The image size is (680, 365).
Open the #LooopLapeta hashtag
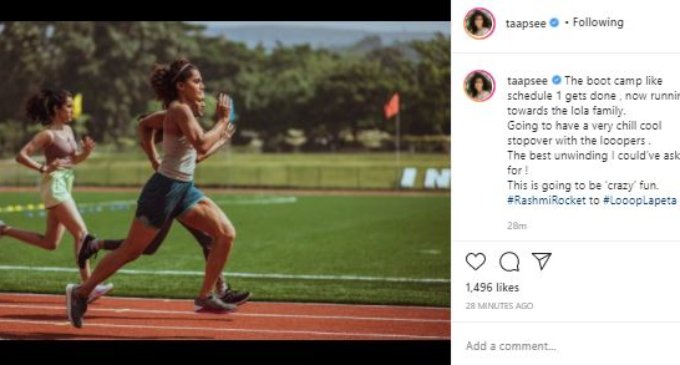[640, 200]
